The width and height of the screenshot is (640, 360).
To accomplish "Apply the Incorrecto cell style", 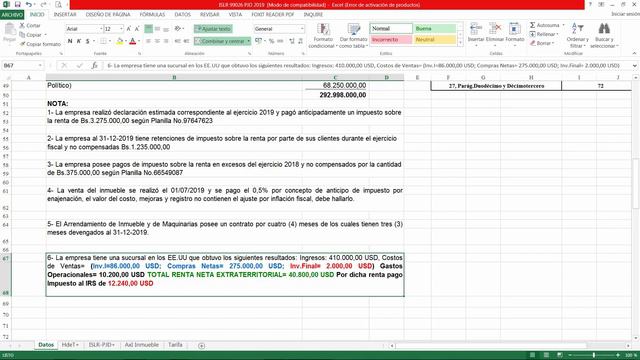I will (x=391, y=40).
